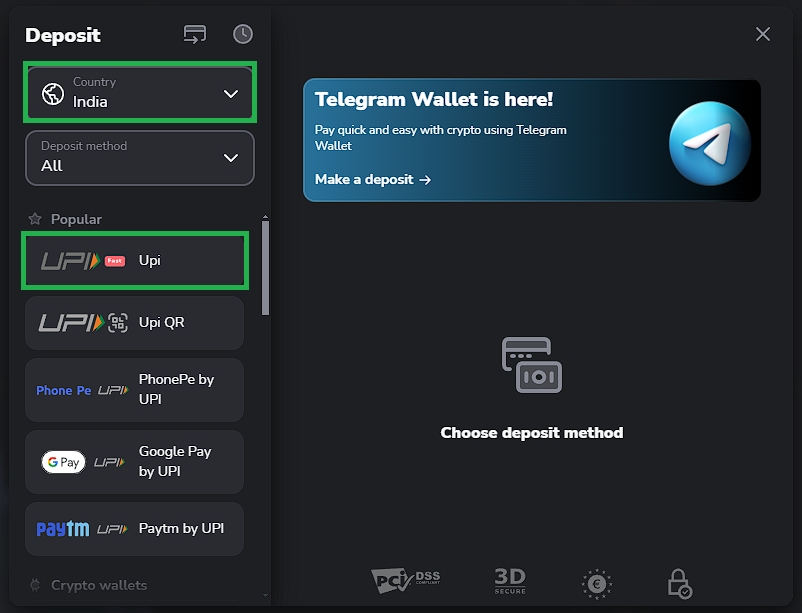
Task: Click the globe icon in Country field
Action: coord(52,94)
